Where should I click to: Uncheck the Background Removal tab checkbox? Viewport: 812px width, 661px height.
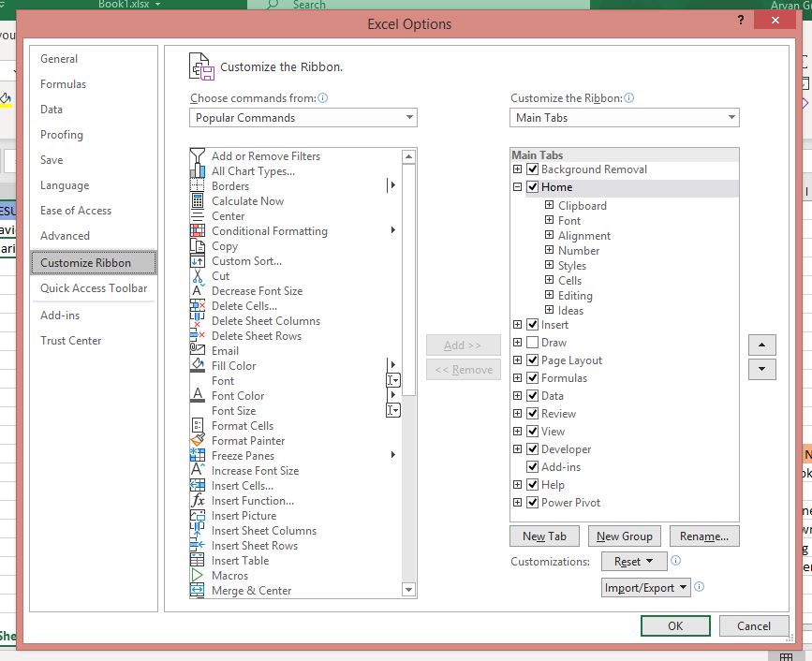(532, 169)
